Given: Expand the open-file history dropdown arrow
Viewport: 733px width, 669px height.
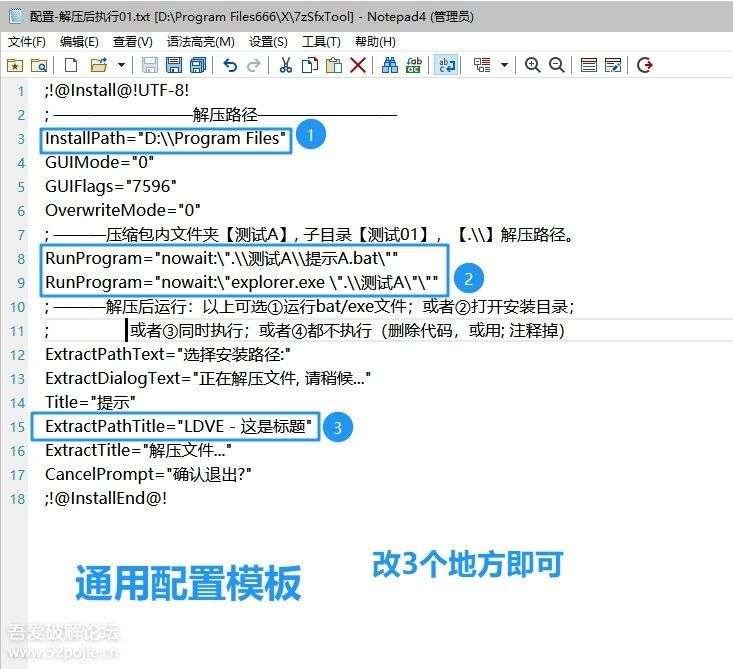Looking at the screenshot, I should (121, 65).
